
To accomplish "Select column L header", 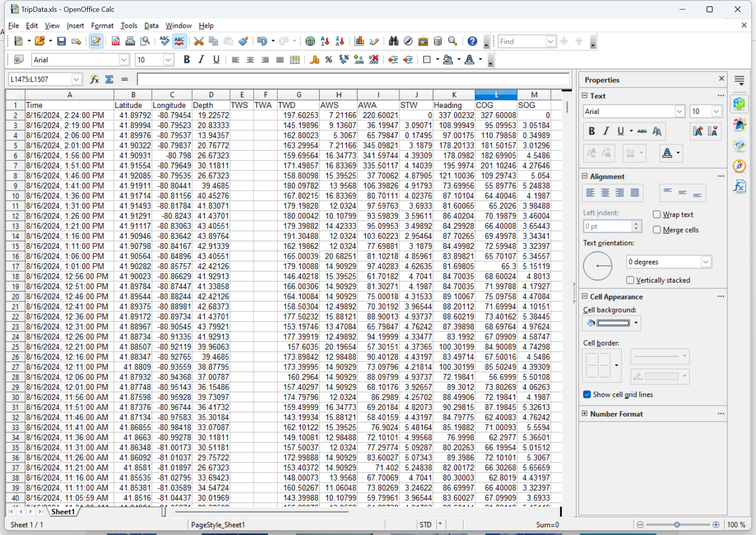I will pyautogui.click(x=496, y=95).
